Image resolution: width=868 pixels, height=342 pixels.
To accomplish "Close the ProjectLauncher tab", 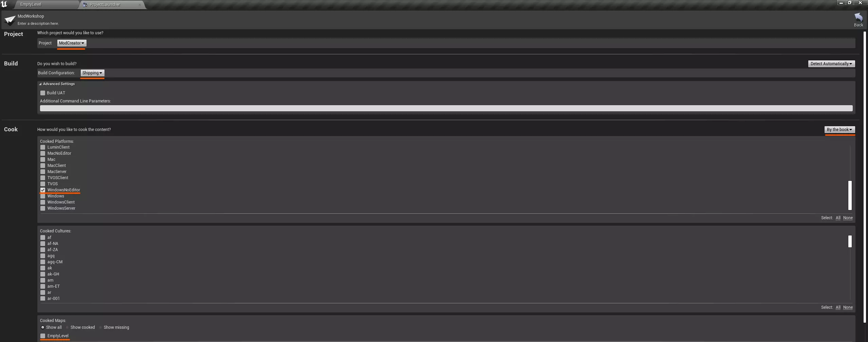I will [x=140, y=5].
